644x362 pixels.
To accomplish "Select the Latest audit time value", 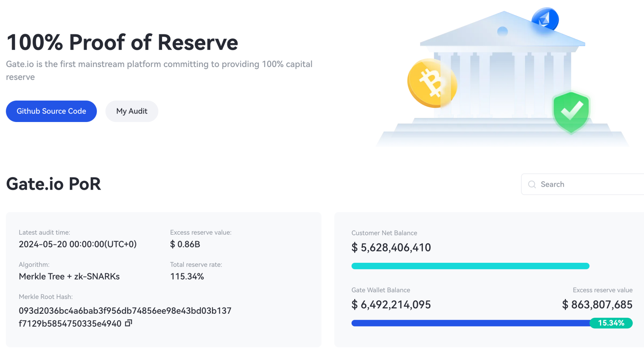I will 77,244.
